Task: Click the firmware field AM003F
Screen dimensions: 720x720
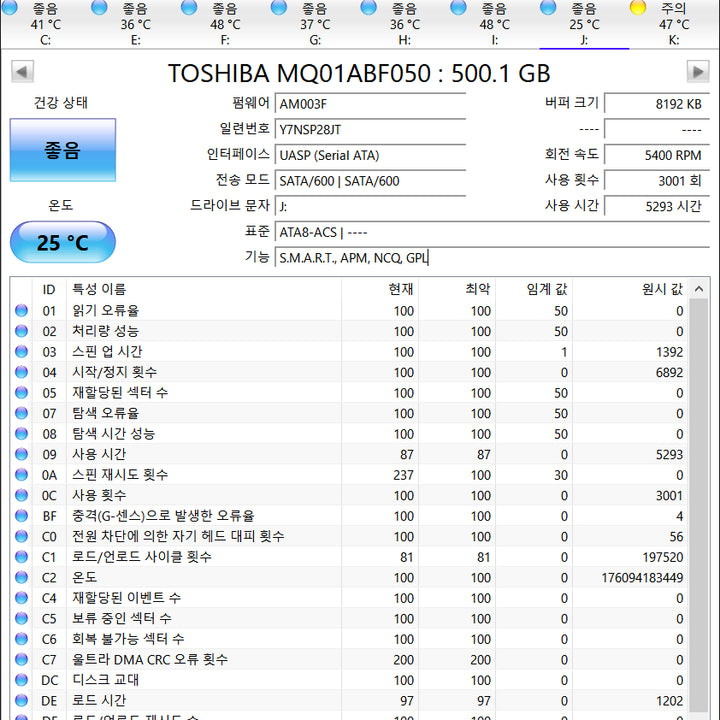Action: tap(370, 103)
